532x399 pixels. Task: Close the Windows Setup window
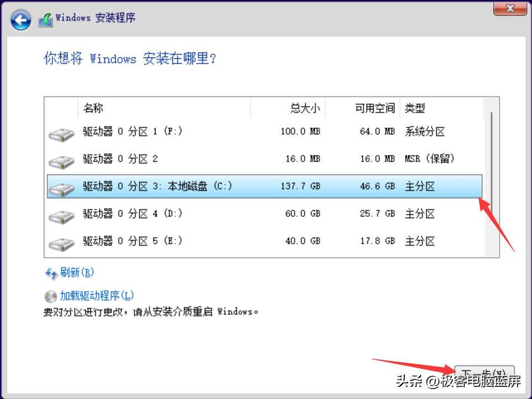pos(510,8)
